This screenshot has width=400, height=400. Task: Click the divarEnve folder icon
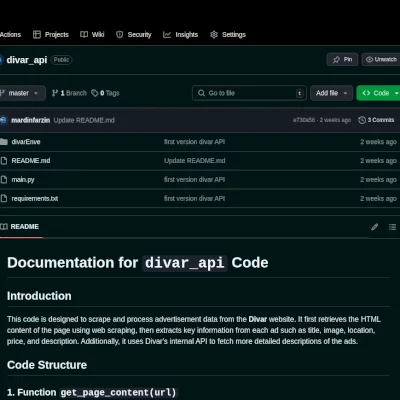coord(4,142)
